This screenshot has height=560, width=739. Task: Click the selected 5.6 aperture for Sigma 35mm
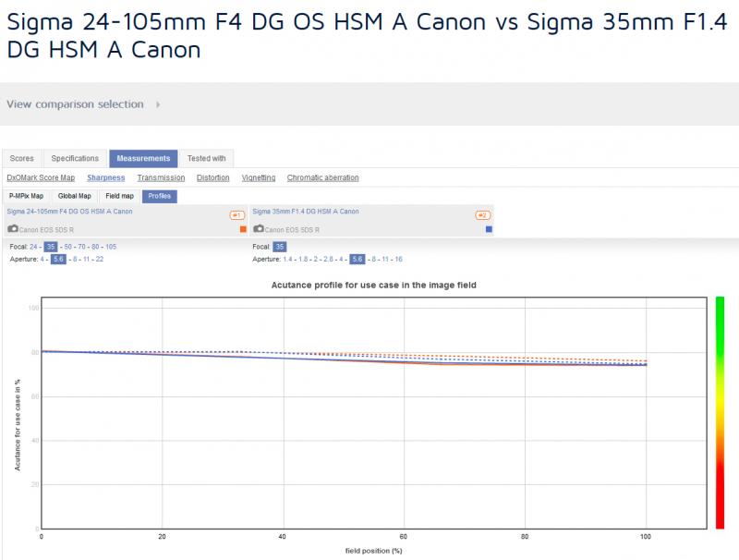point(357,260)
